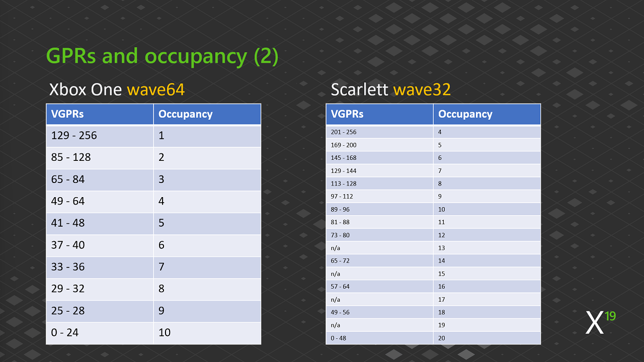Click the "0 - 48" cell
Viewport: 644px width, 362px height.
(379, 338)
